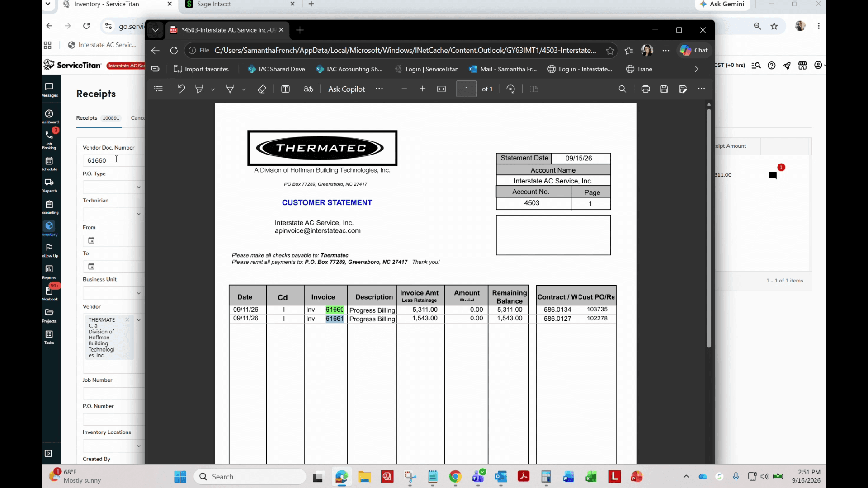The height and width of the screenshot is (488, 868).
Task: Open Copilot Chat button
Action: 694,50
